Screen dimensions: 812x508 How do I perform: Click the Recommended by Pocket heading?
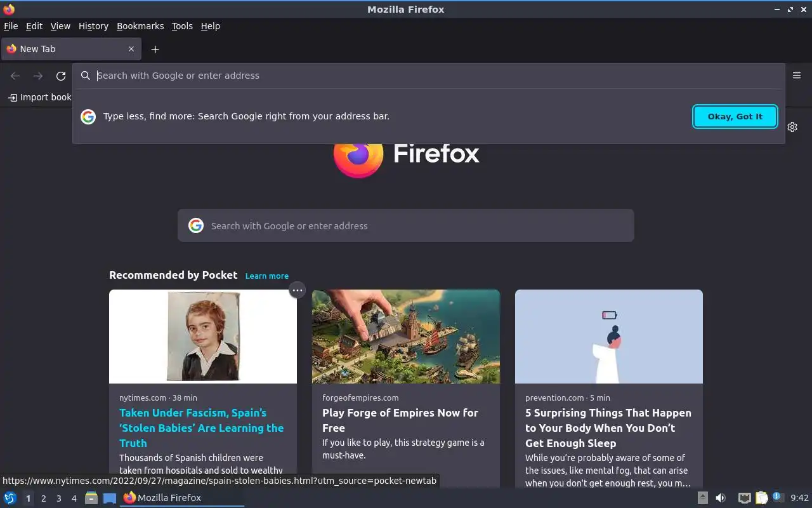click(x=173, y=275)
